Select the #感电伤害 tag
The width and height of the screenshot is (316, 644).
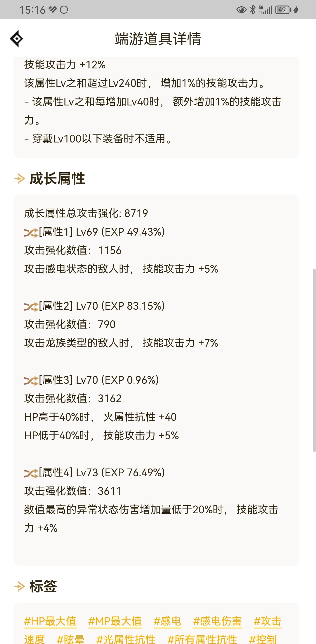218,621
